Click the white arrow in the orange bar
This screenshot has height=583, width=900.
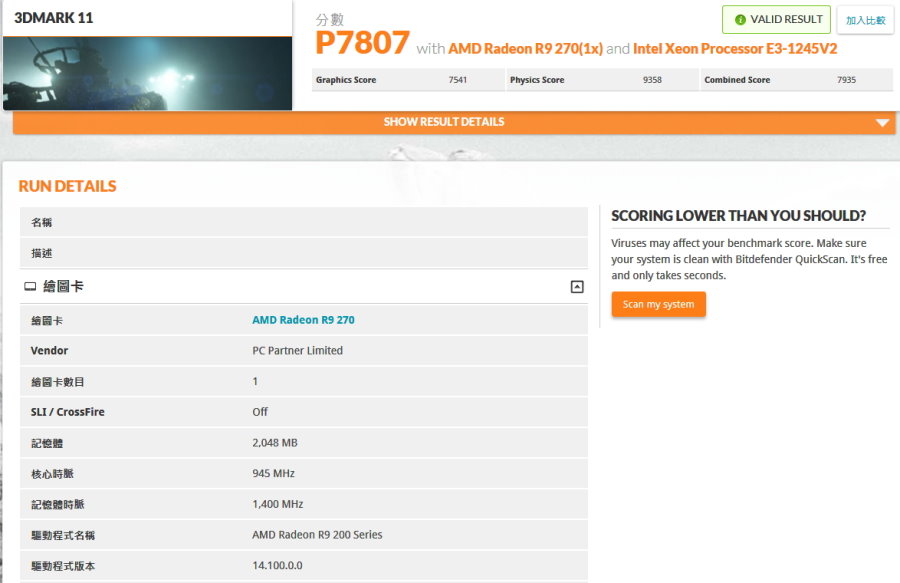(882, 123)
